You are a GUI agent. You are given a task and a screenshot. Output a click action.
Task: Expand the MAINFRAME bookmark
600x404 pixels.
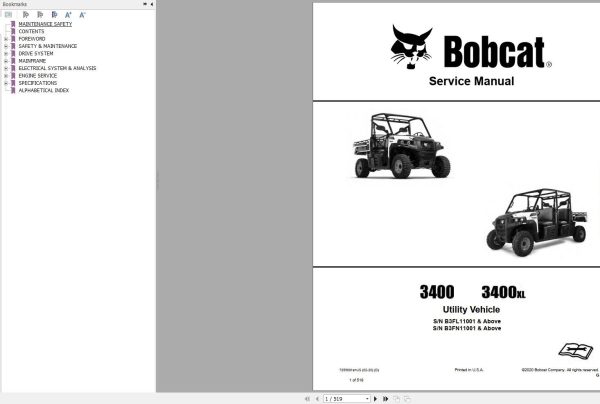(6, 61)
